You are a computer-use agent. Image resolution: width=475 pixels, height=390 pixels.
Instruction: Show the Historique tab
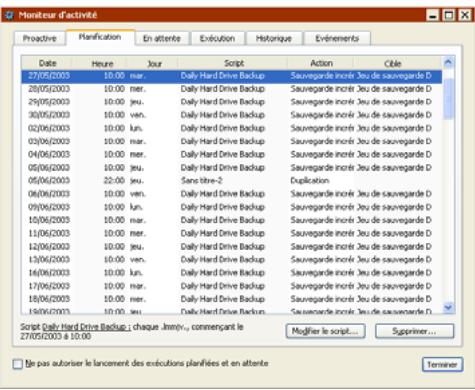tap(274, 38)
